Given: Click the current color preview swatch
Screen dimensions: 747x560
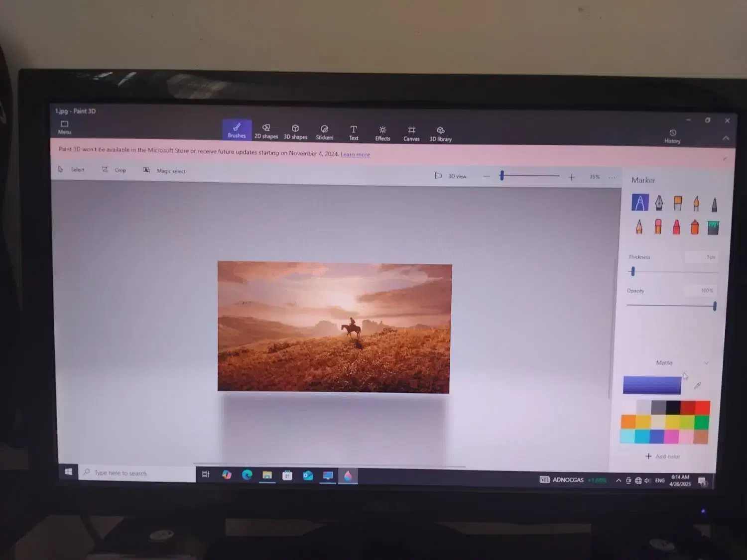Looking at the screenshot, I should (x=652, y=385).
